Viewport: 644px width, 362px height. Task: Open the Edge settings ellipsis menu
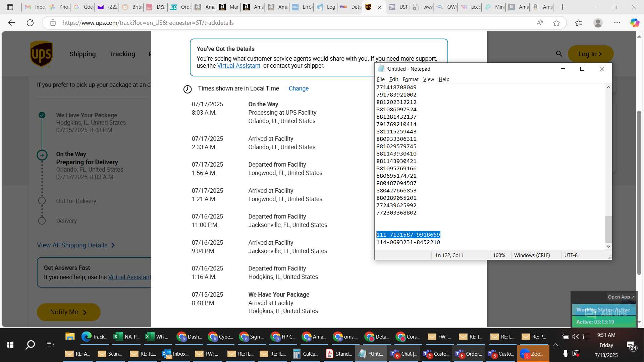[x=617, y=23]
